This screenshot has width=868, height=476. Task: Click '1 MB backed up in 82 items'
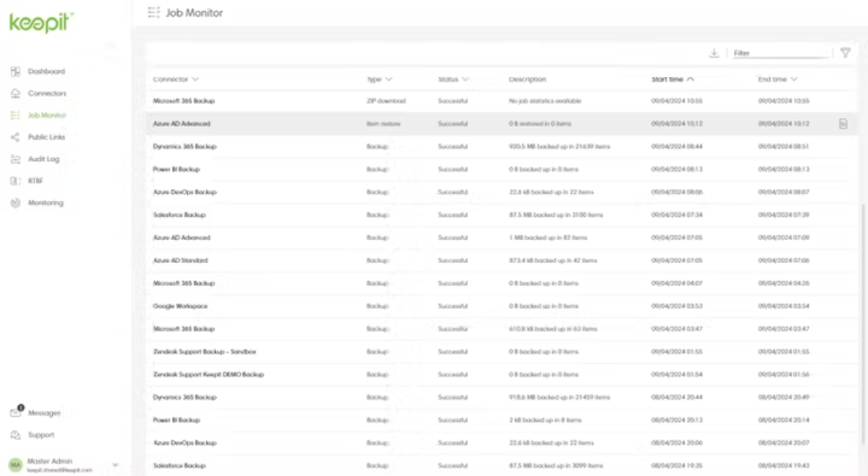point(548,237)
